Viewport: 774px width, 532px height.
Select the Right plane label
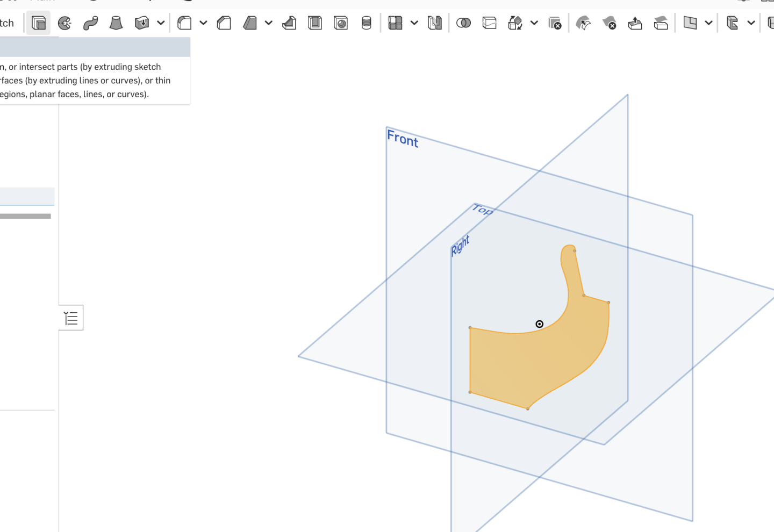click(460, 243)
